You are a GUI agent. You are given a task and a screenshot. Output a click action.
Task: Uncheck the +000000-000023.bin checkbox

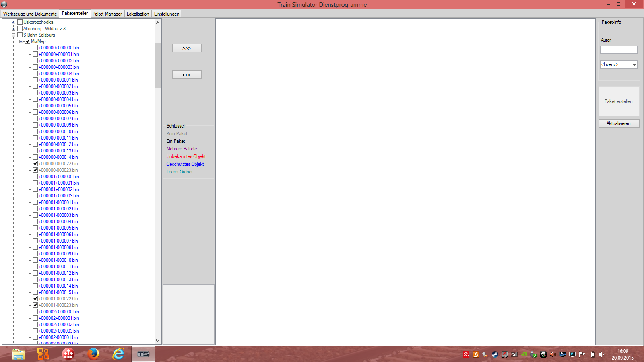(35, 170)
